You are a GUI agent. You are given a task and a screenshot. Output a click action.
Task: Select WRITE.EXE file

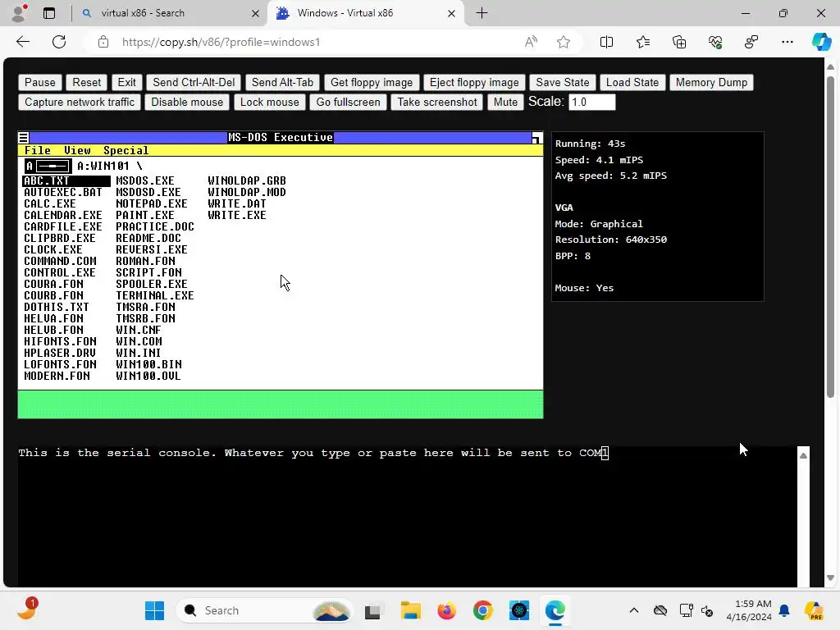[x=237, y=216]
